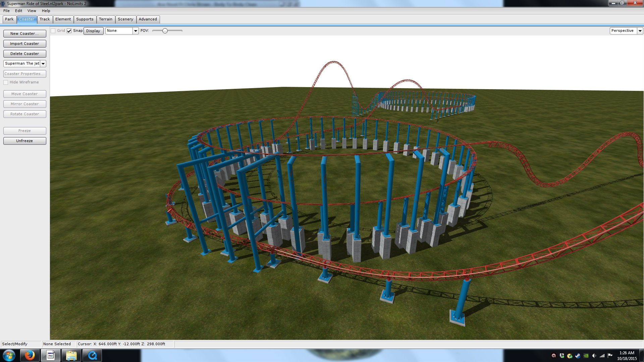
Task: Click the Import Coaster button
Action: (x=24, y=44)
